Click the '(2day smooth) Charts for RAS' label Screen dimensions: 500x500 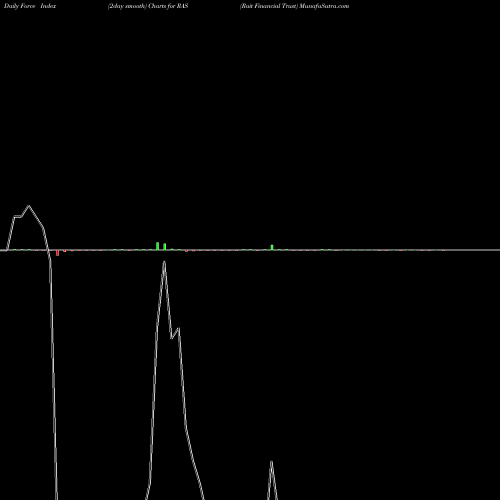coord(148,6)
